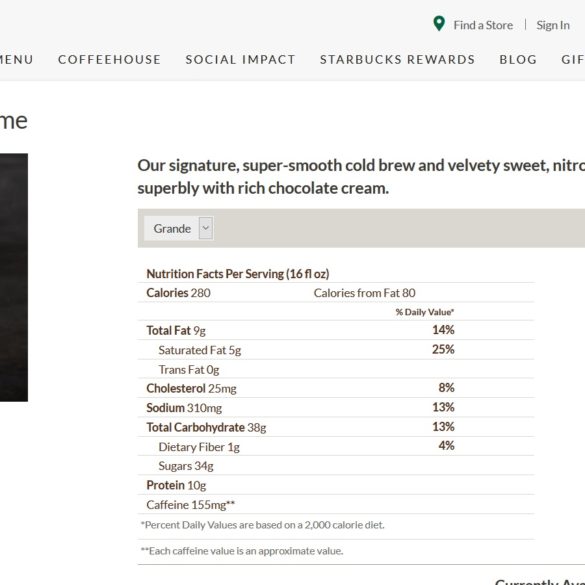
Task: Click the green store locator pin icon
Action: (x=439, y=24)
